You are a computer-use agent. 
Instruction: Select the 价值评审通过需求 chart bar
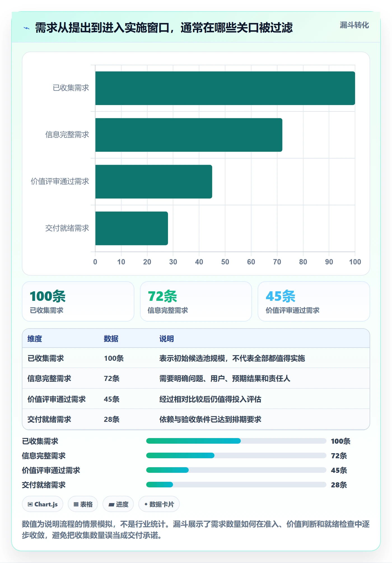(154, 182)
